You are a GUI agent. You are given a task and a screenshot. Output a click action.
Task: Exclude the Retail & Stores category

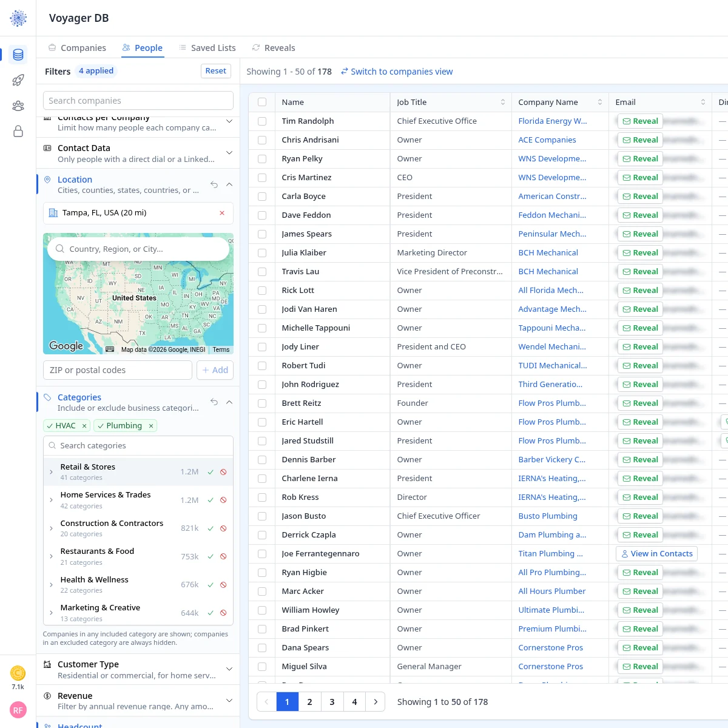pyautogui.click(x=223, y=472)
